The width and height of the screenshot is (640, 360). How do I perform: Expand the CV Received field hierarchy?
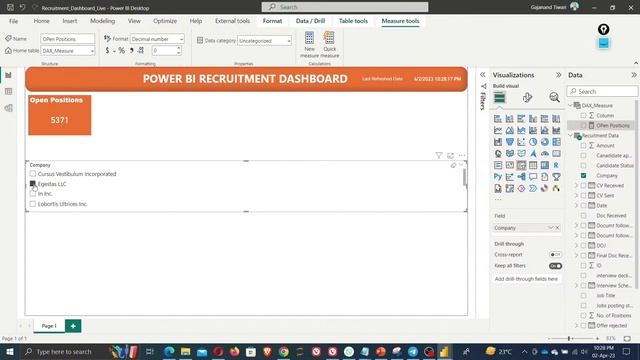576,186
